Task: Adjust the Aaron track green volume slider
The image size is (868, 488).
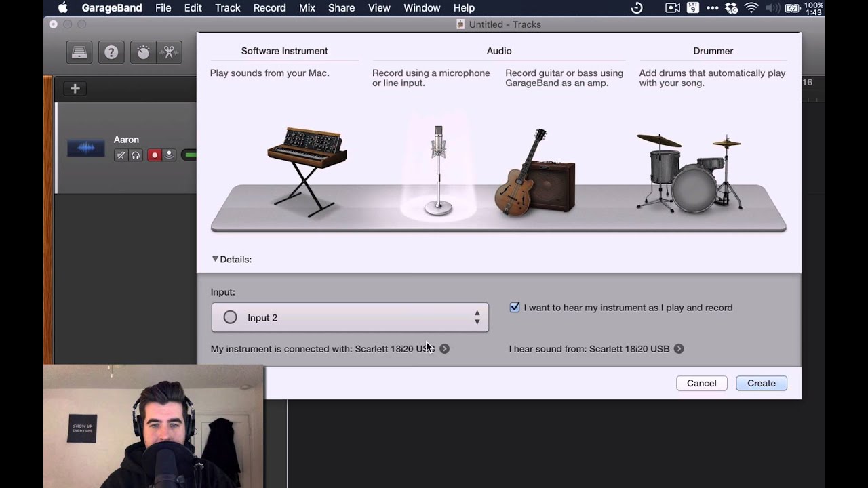Action: [189, 155]
